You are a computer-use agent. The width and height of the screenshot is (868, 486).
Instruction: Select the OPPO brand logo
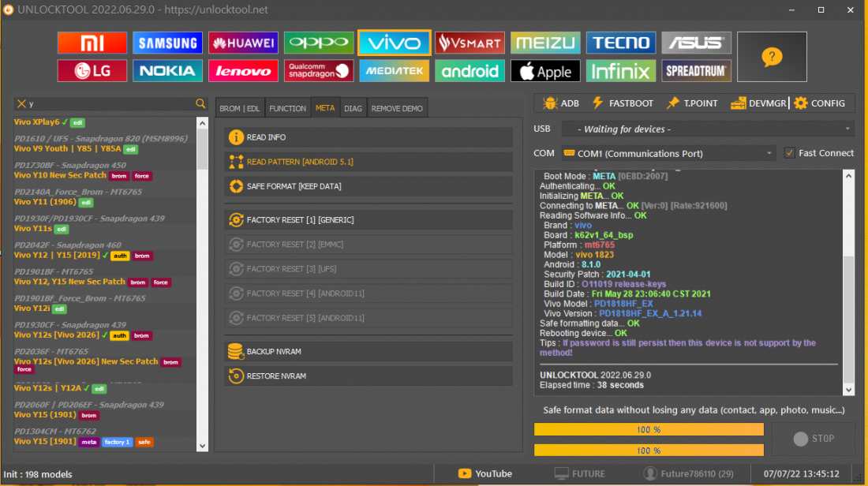(319, 43)
